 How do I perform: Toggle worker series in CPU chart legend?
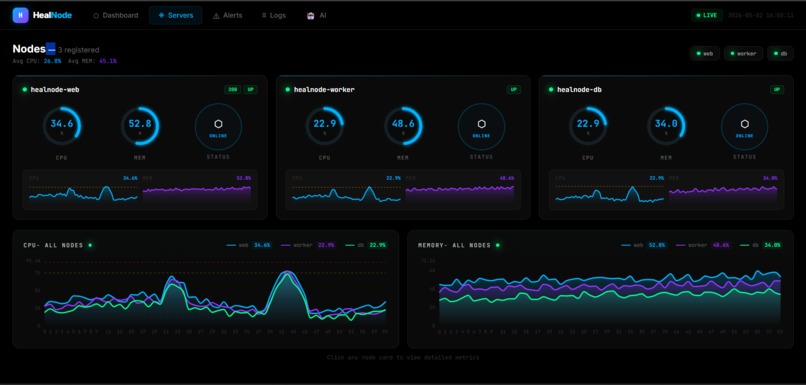pos(308,245)
